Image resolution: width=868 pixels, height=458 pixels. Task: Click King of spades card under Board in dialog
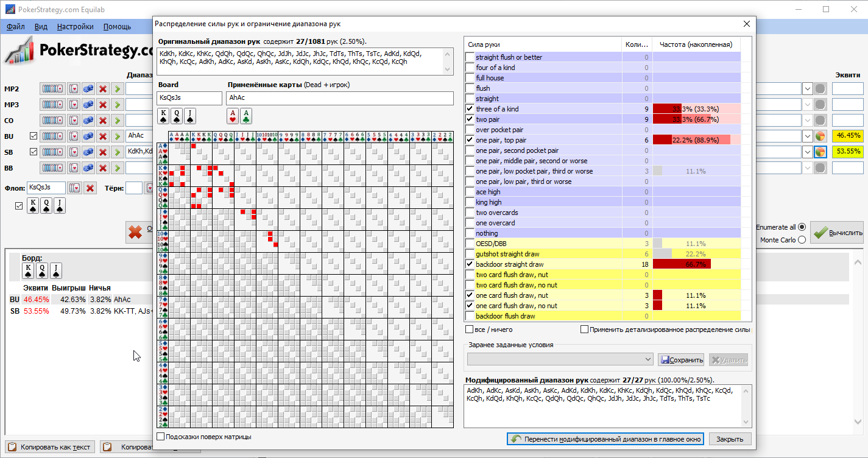click(163, 116)
